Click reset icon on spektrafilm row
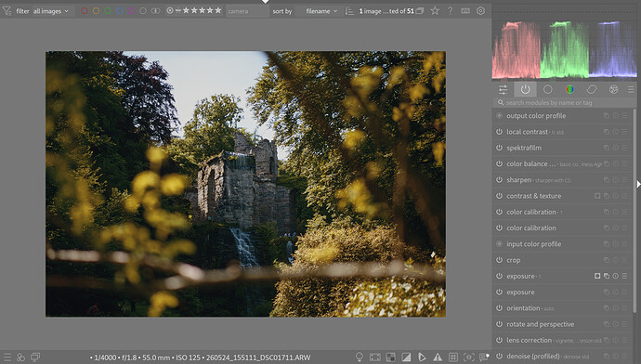 click(616, 148)
